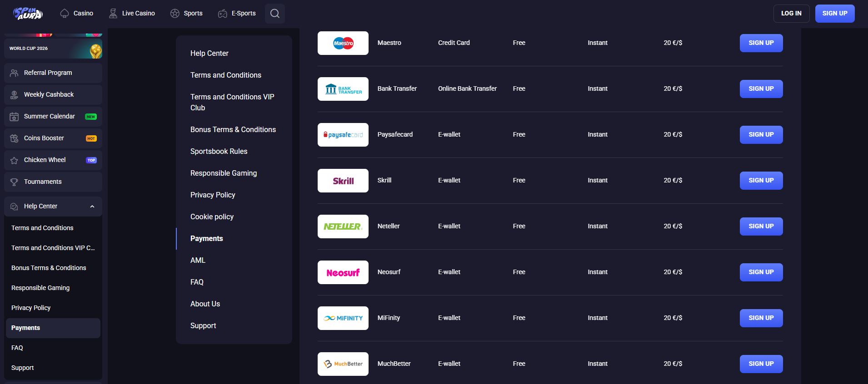This screenshot has height=384, width=868.
Task: Open Responsible Gaming in help center panel
Action: (224, 173)
